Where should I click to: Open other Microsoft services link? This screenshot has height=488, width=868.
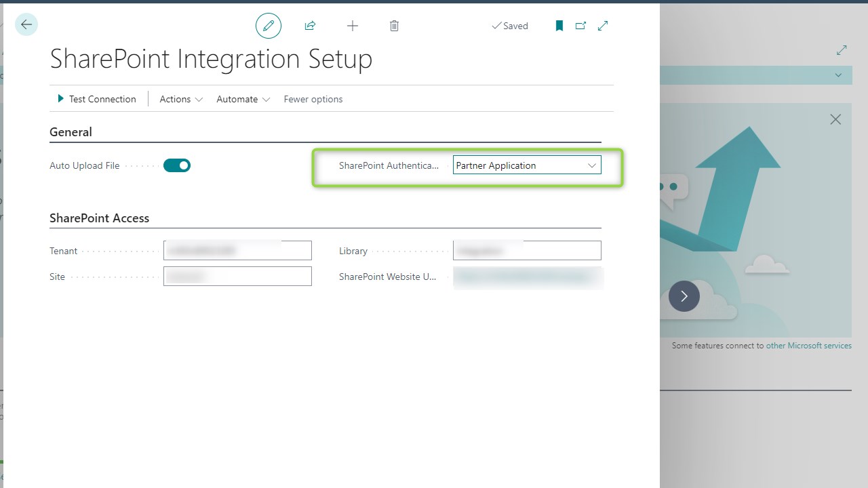809,346
